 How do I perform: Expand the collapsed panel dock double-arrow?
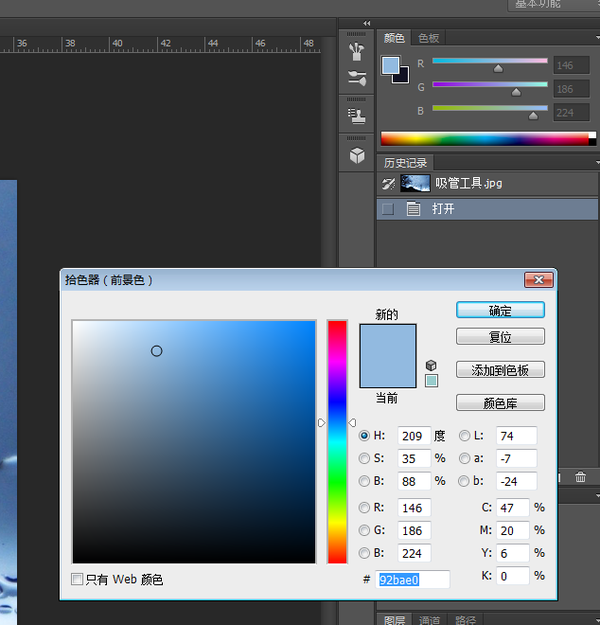point(366,23)
